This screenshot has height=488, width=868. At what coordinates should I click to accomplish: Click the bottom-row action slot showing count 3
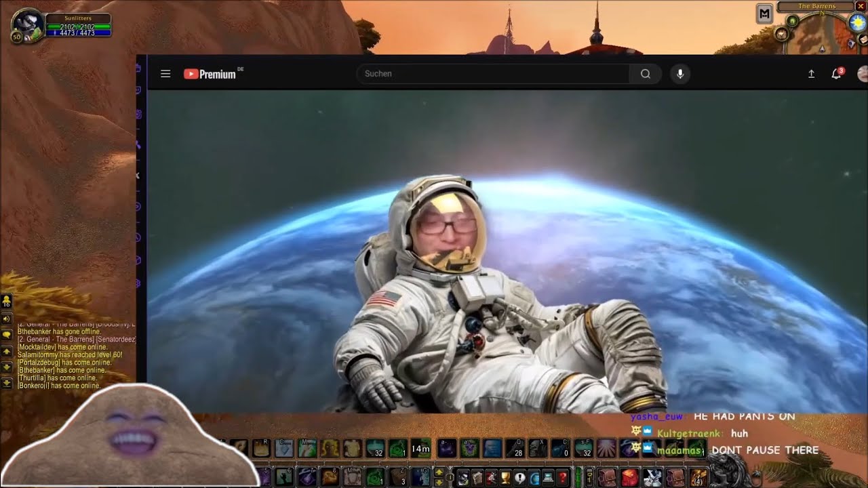click(x=398, y=477)
